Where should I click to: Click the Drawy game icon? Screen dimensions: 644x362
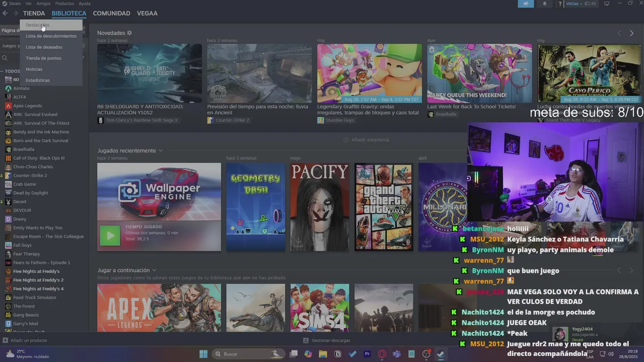(8, 219)
